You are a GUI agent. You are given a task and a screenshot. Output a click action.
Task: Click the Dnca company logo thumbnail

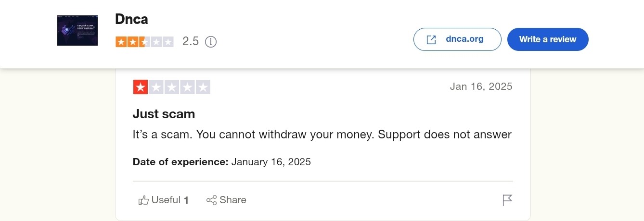[x=77, y=31]
